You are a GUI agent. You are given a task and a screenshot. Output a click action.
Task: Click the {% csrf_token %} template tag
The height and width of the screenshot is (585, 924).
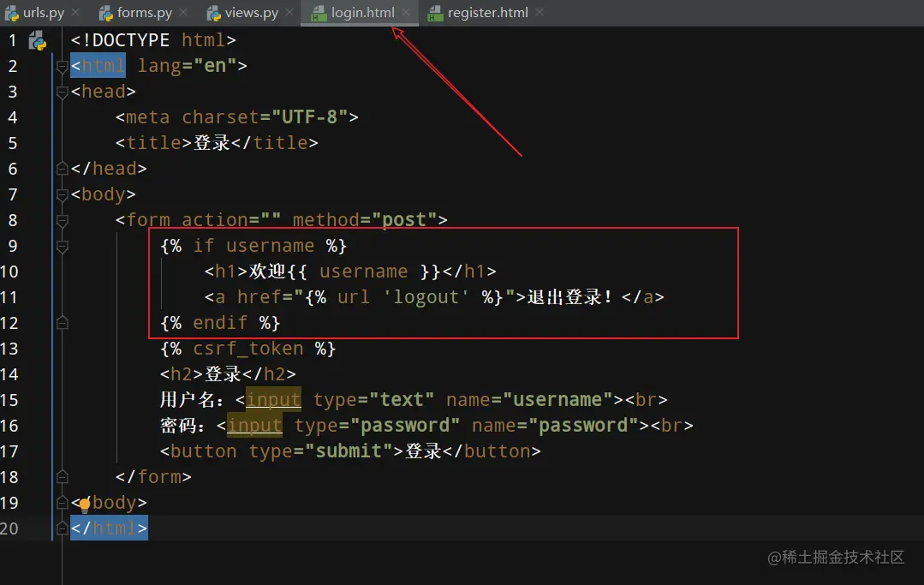[x=248, y=349]
